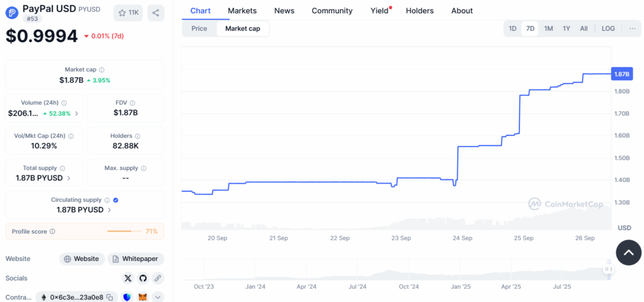Add PayPal USD to watchlist star
Image resolution: width=644 pixels, height=302 pixels.
(x=128, y=13)
